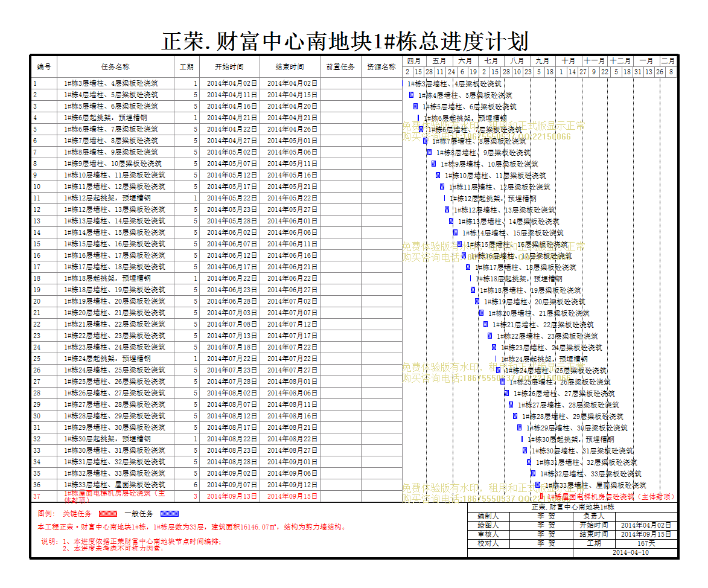708x588 pixels.
Task: Select the 七月 month header in the timeline
Action: (491, 61)
